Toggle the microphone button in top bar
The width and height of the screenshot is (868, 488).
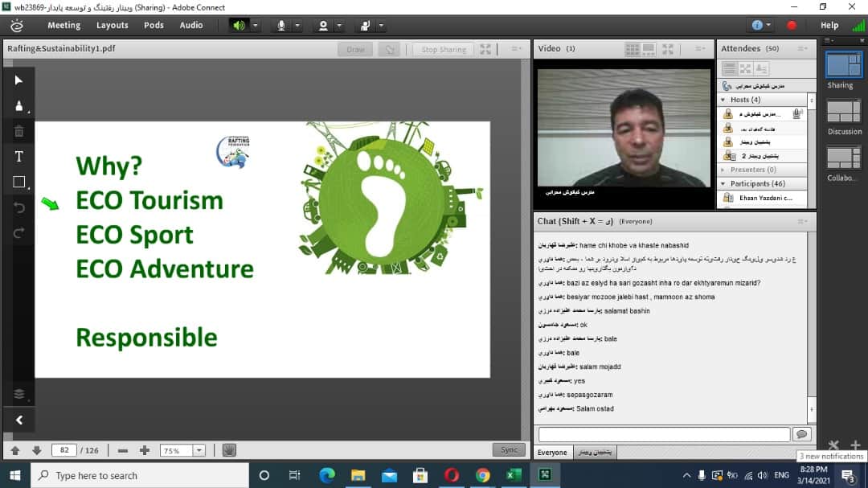pyautogui.click(x=282, y=25)
